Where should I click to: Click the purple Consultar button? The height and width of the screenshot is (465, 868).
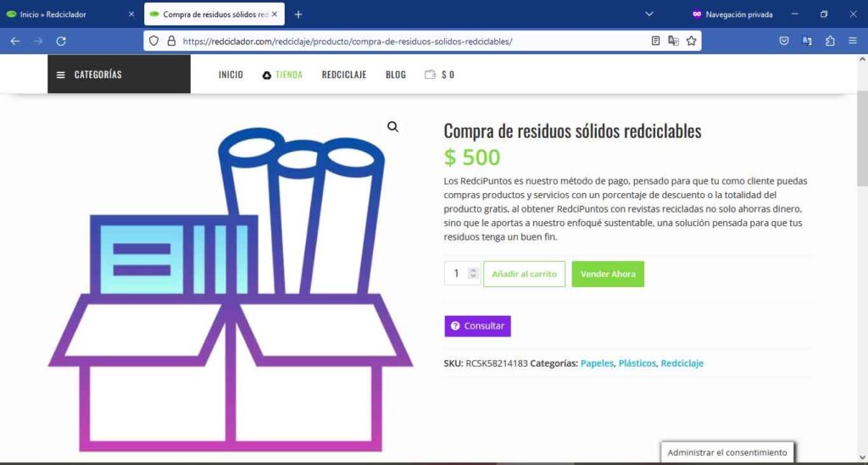click(x=477, y=326)
